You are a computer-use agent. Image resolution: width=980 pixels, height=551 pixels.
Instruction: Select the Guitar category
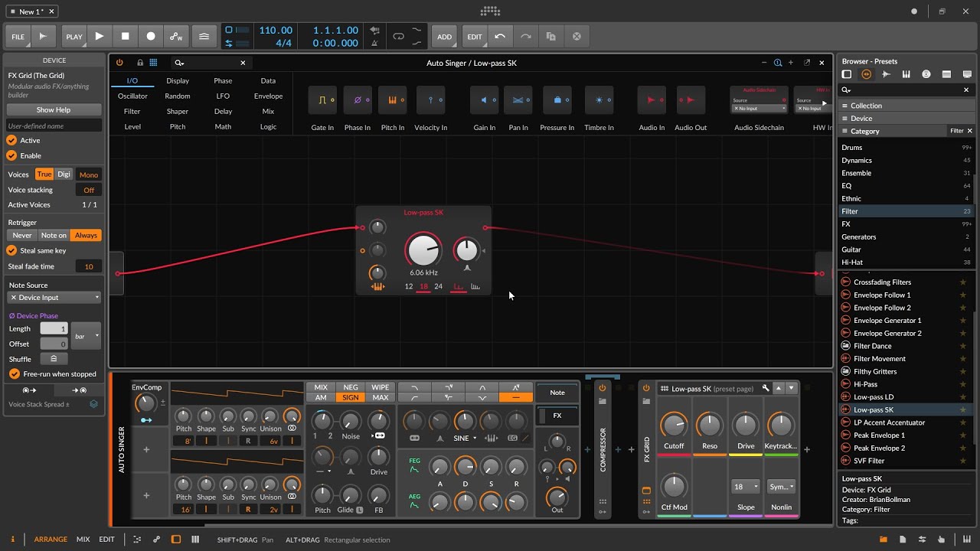click(906, 249)
